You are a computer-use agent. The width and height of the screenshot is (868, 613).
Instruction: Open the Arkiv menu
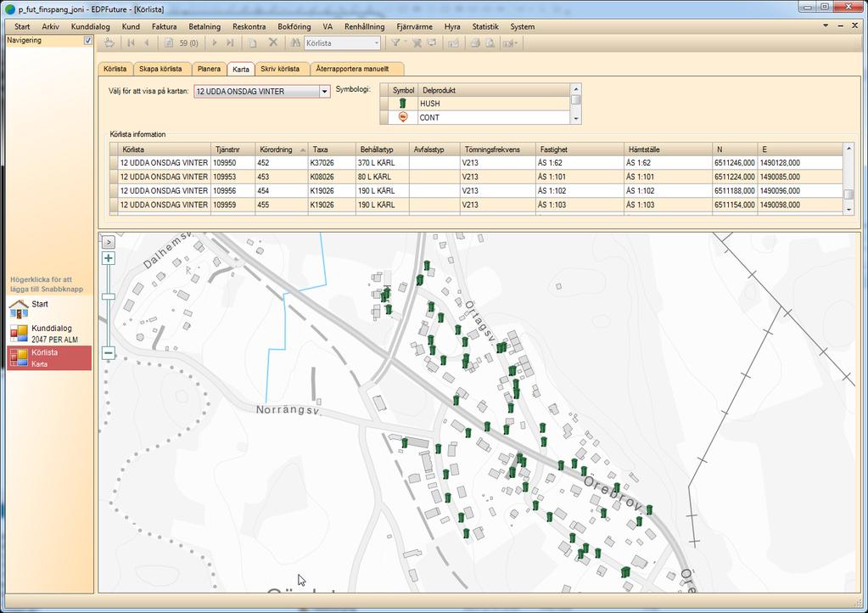50,26
